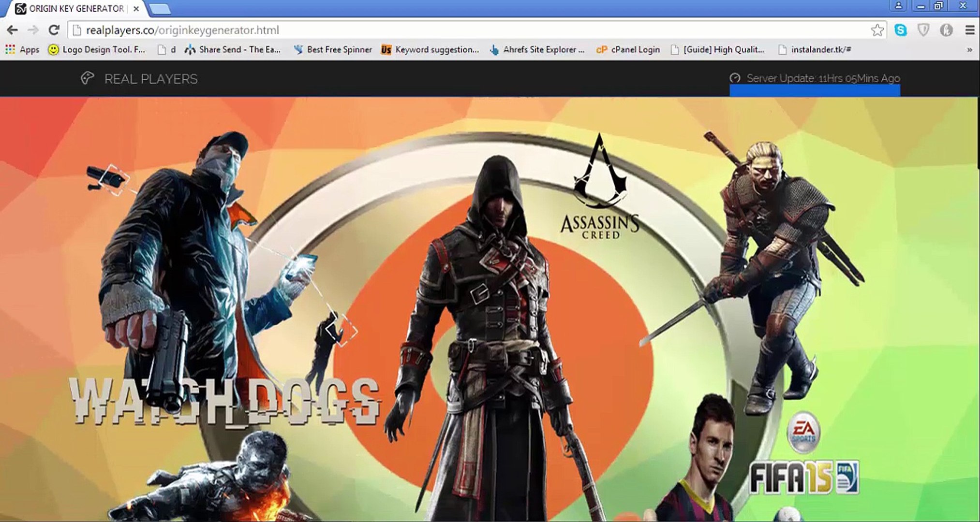Expand the bookmarks overflow chevron
980x522 pixels.
pyautogui.click(x=969, y=50)
